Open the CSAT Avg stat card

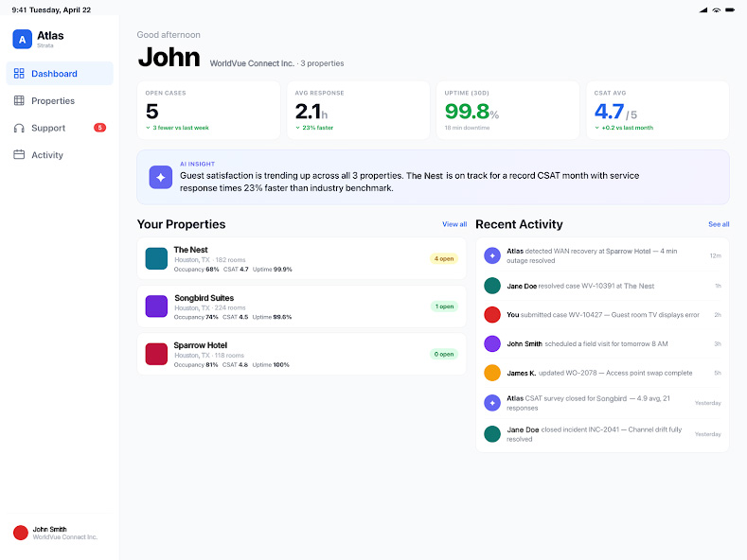point(657,110)
